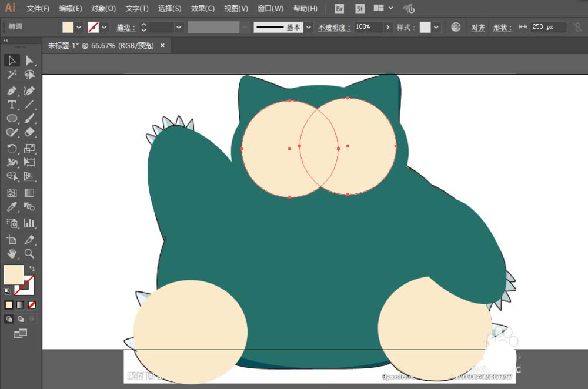Set paint mode to None
The image size is (588, 389).
click(32, 305)
